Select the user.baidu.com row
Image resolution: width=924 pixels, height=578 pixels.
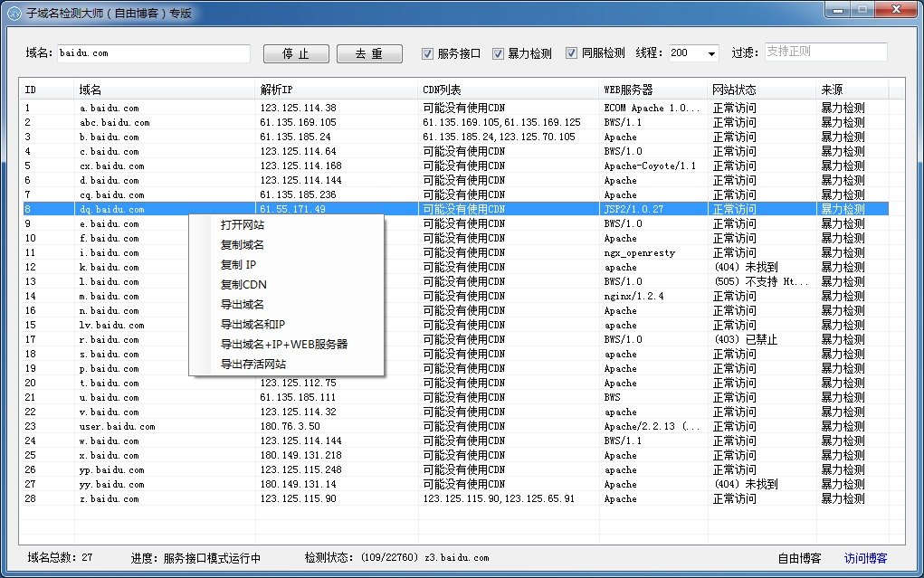(x=455, y=427)
